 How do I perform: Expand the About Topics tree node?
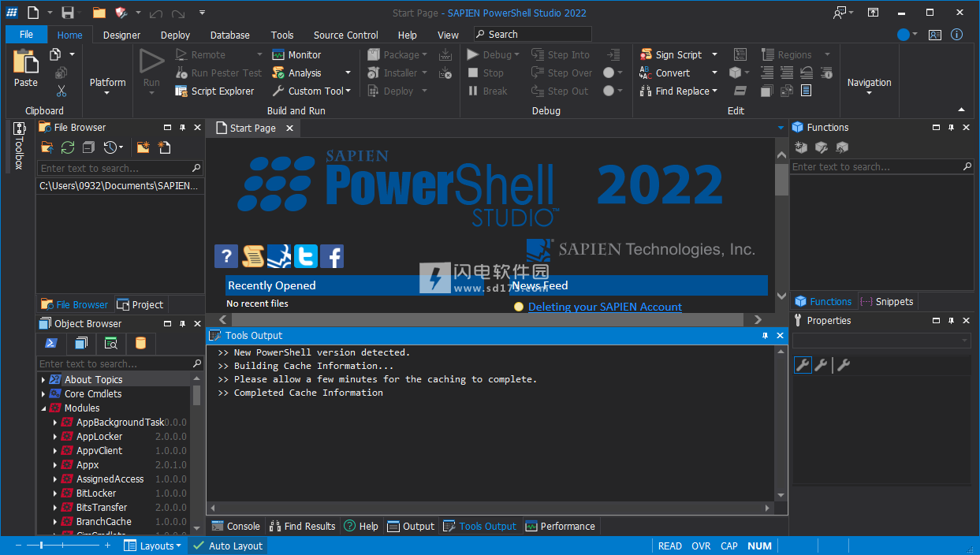tap(43, 379)
